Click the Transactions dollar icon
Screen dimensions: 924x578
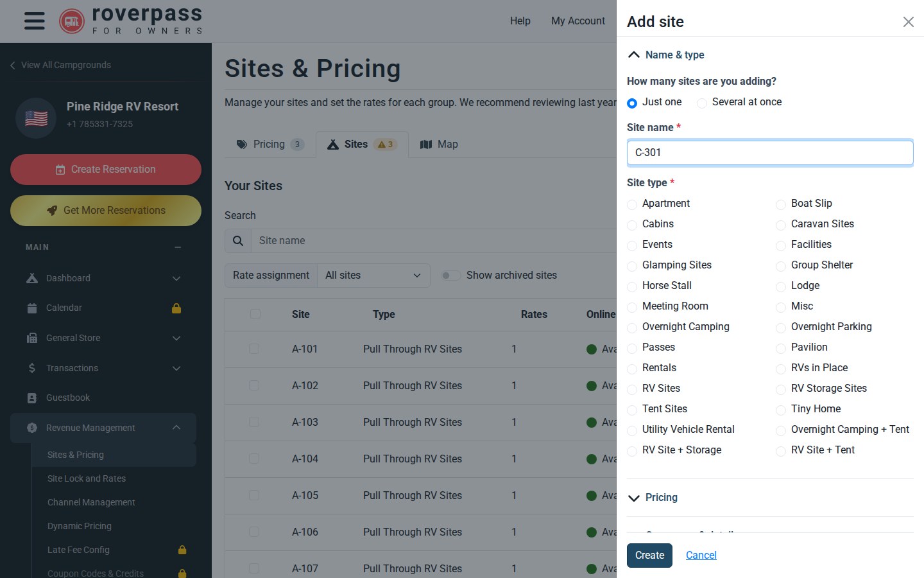pyautogui.click(x=32, y=368)
